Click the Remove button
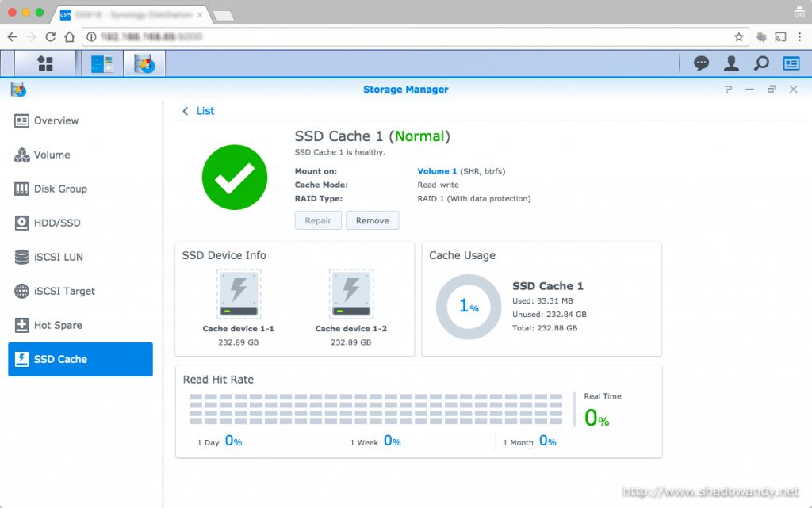 (x=372, y=220)
